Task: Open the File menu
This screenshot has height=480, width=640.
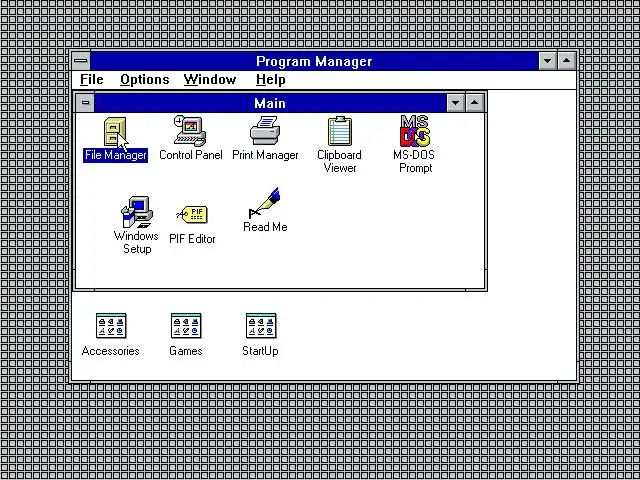Action: coord(91,80)
